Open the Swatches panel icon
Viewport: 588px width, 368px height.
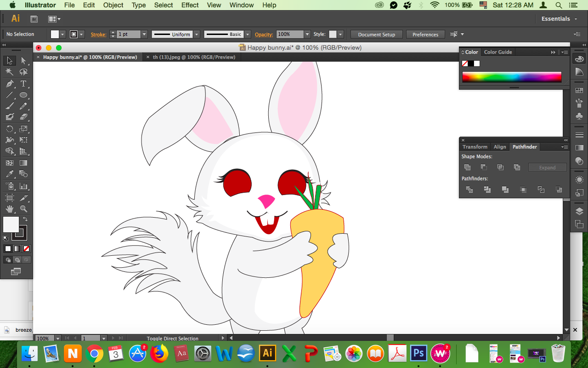click(x=579, y=90)
